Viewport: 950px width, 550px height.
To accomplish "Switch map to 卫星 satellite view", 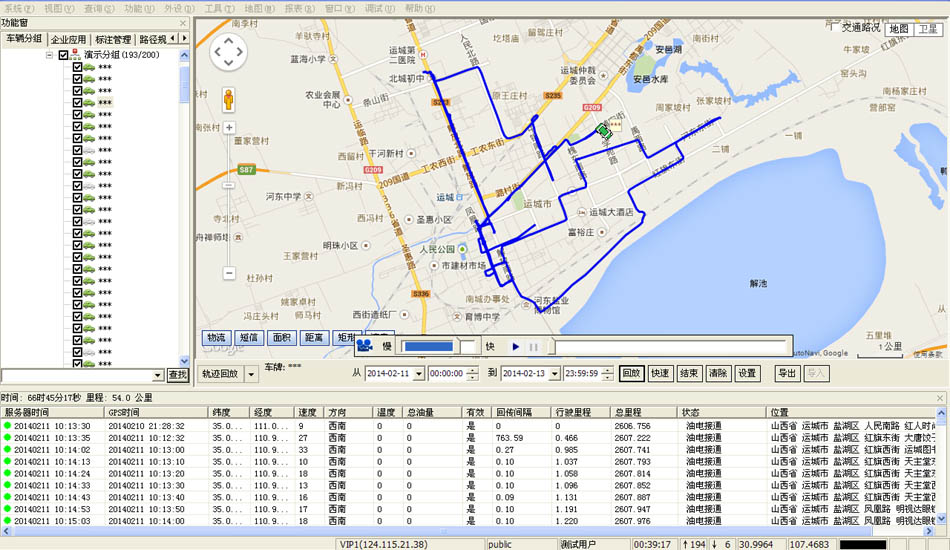I will [928, 29].
